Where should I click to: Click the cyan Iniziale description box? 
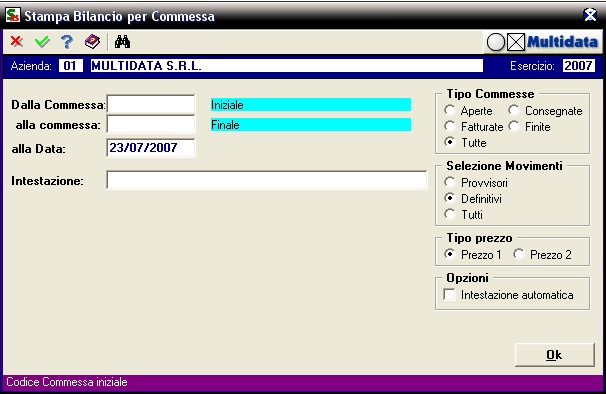[x=311, y=105]
